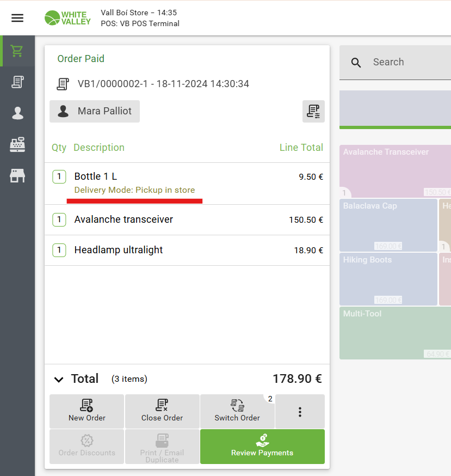The width and height of the screenshot is (451, 476).
Task: Choose the Hiking Boots product tile
Action: 388,278
